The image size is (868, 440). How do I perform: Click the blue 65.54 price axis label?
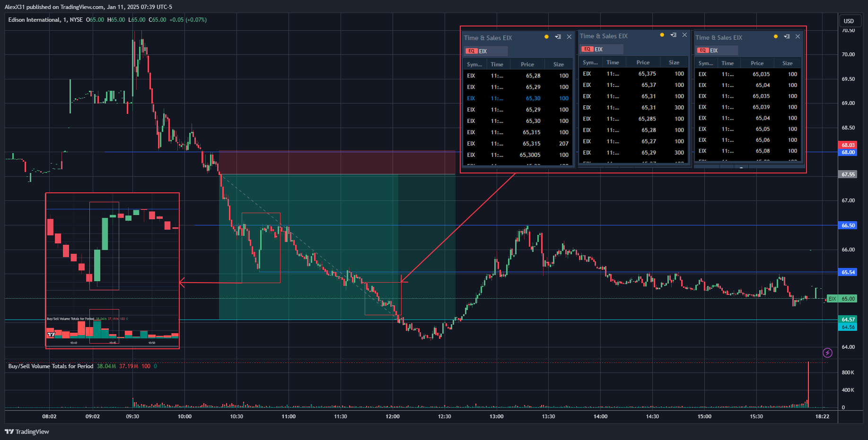[848, 272]
